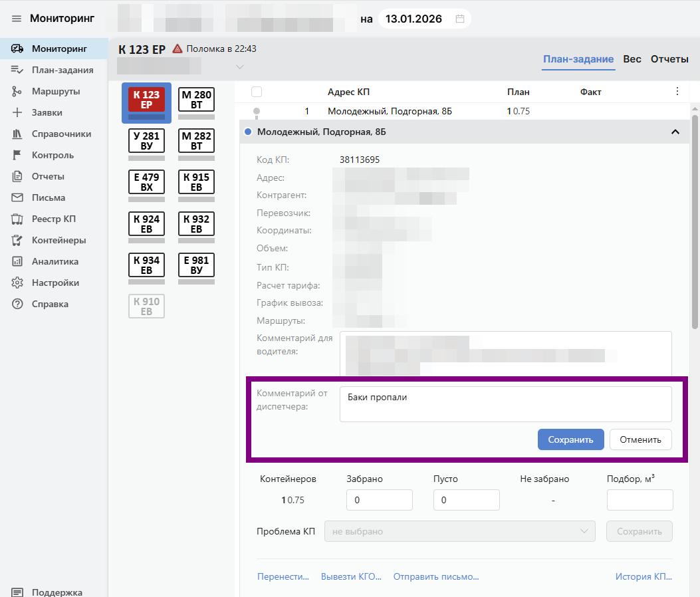Switch to the Отчеты tab
This screenshot has width=700, height=597.
(669, 59)
